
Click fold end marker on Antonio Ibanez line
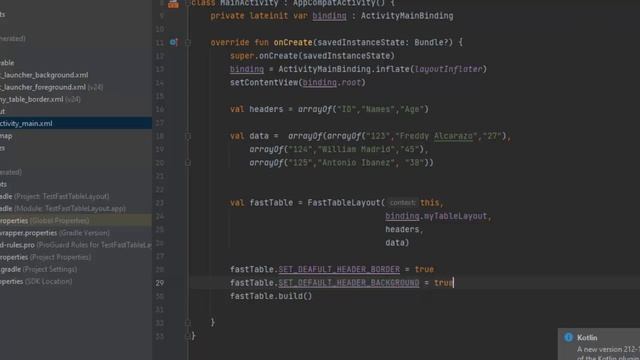(188, 163)
